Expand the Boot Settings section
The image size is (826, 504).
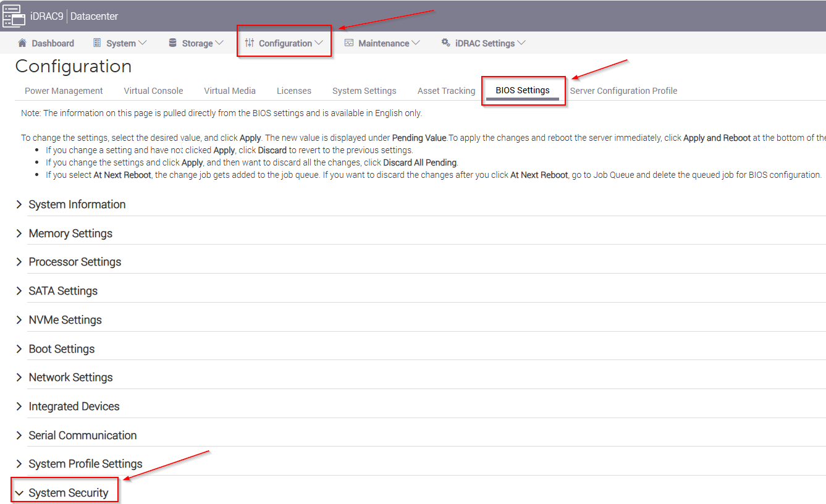[x=62, y=349]
